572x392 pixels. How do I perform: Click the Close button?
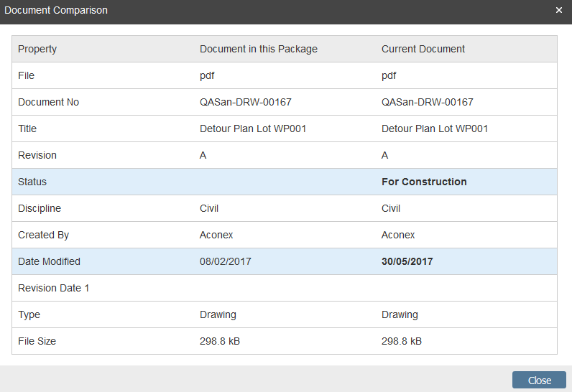pyautogui.click(x=539, y=381)
